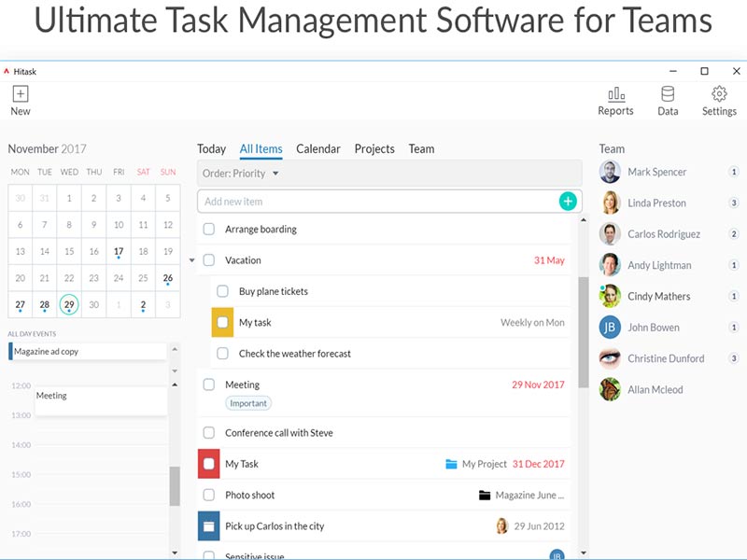Click the green add item plus button
This screenshot has height=560, width=747.
tap(568, 201)
